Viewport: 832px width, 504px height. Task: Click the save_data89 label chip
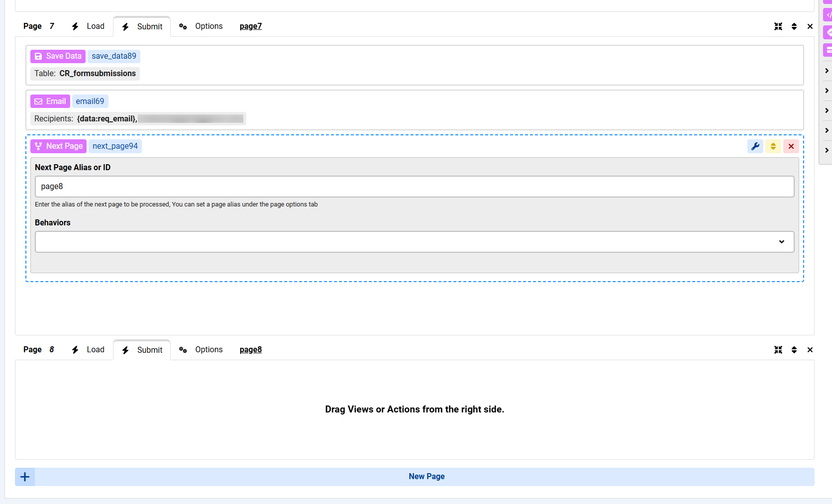pos(114,56)
